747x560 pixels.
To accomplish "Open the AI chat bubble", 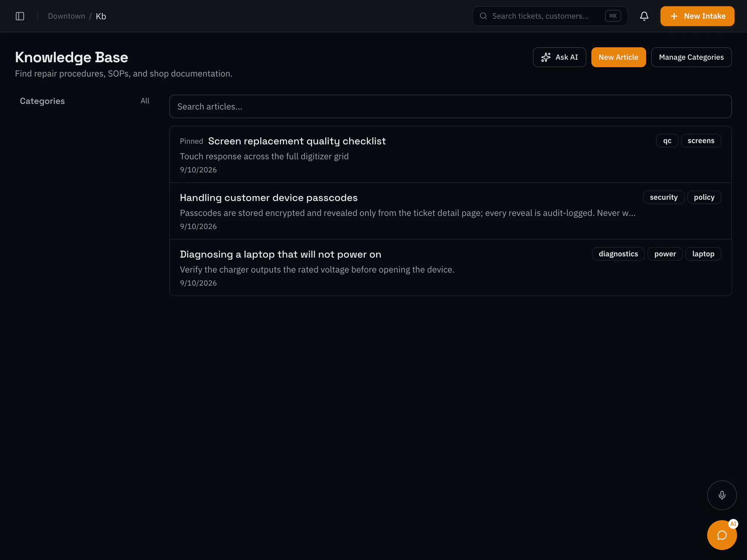I will tap(722, 535).
